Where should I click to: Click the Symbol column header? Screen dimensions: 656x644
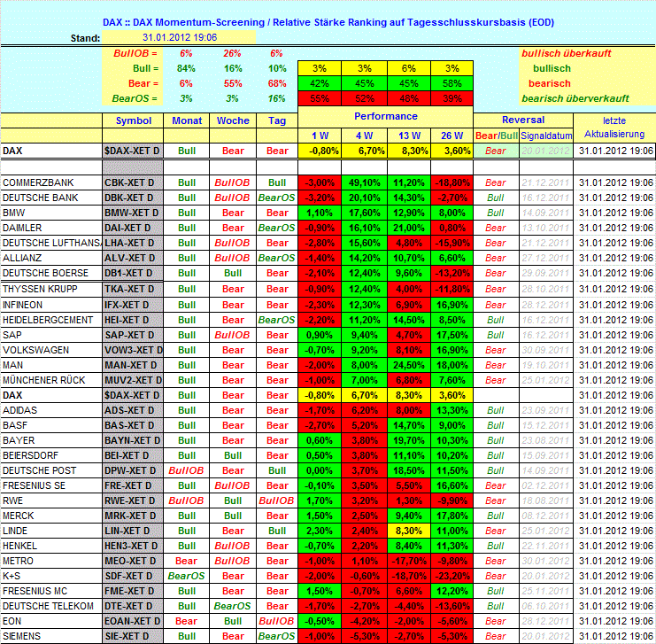pyautogui.click(x=133, y=120)
